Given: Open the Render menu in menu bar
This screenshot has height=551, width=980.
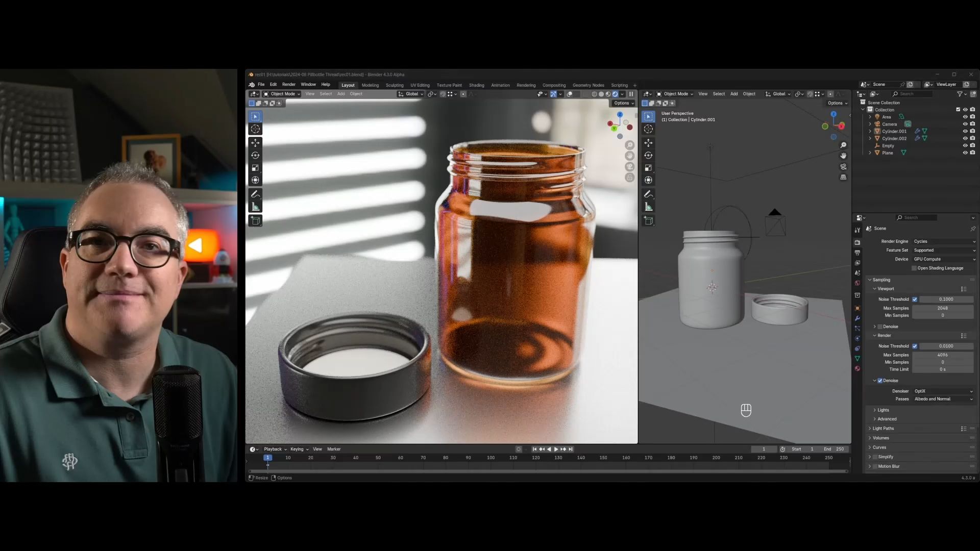Looking at the screenshot, I should point(288,84).
